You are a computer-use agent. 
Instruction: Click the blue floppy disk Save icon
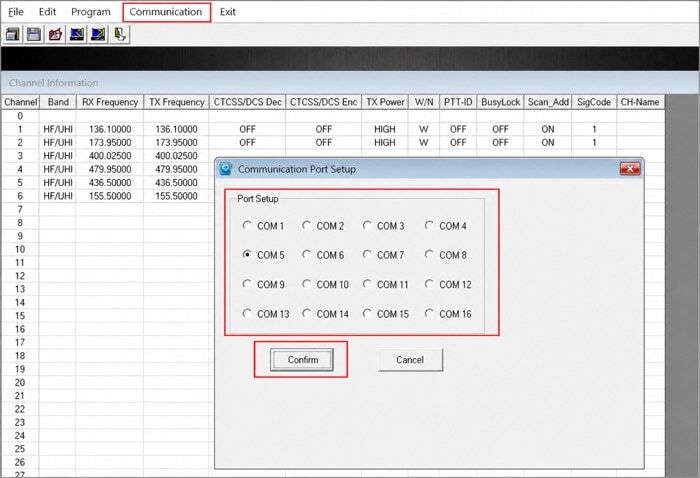34,35
